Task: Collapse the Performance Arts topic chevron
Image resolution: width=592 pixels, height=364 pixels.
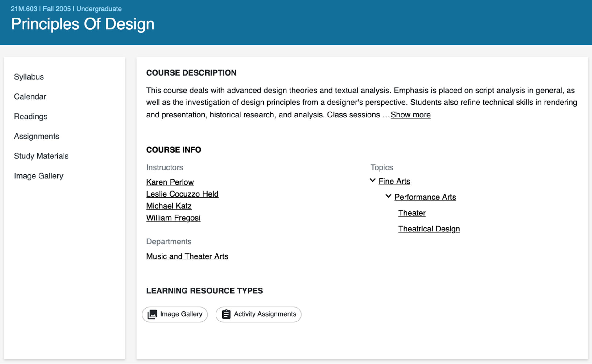Action: click(388, 196)
